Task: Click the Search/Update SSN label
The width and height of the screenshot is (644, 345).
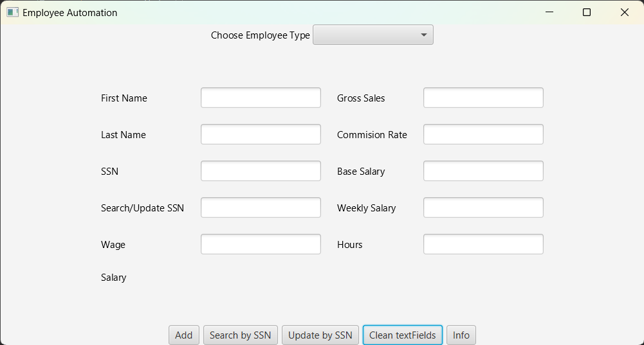Action: click(x=143, y=208)
